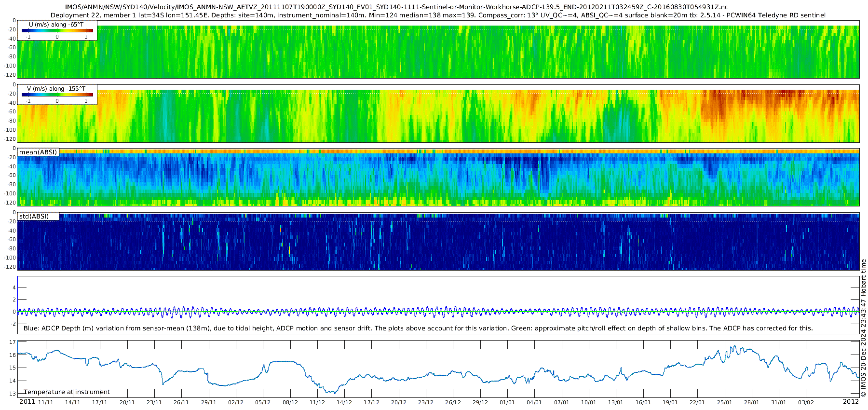Screen dimensions: 868x410
Task: Click the 2012 year label
Action: 851,402
